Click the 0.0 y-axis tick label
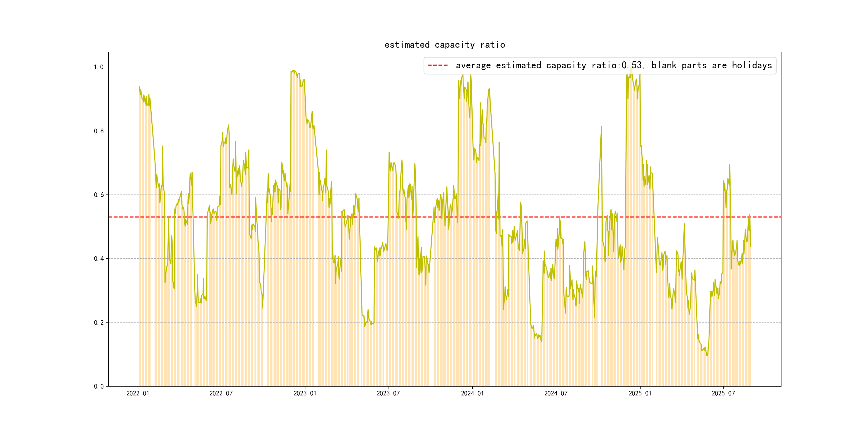 pos(98,387)
